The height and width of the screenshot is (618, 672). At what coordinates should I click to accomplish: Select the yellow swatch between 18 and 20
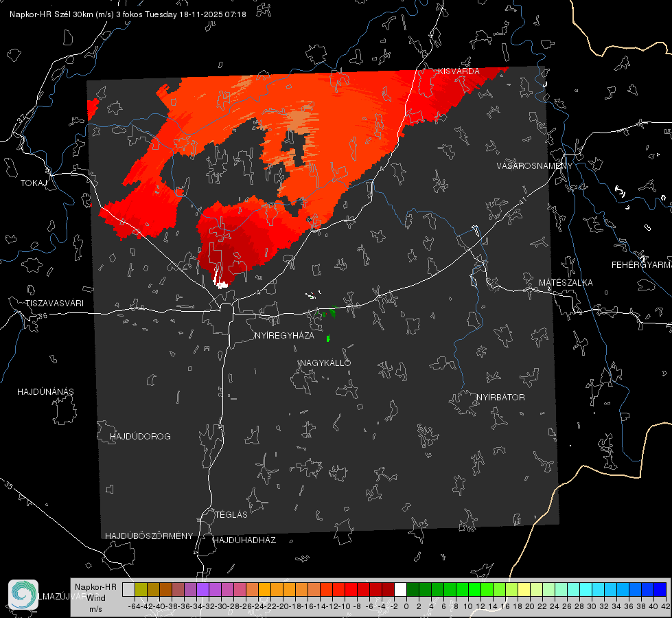click(x=524, y=590)
